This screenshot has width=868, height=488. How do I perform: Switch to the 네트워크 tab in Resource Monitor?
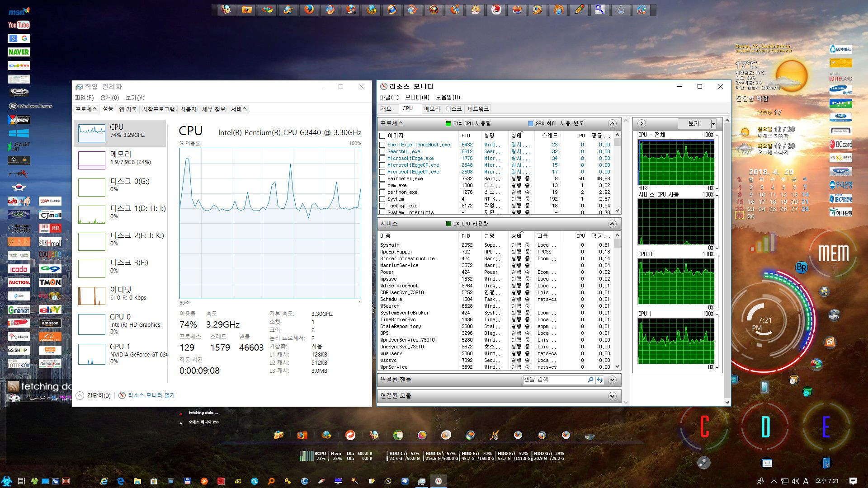(x=478, y=109)
